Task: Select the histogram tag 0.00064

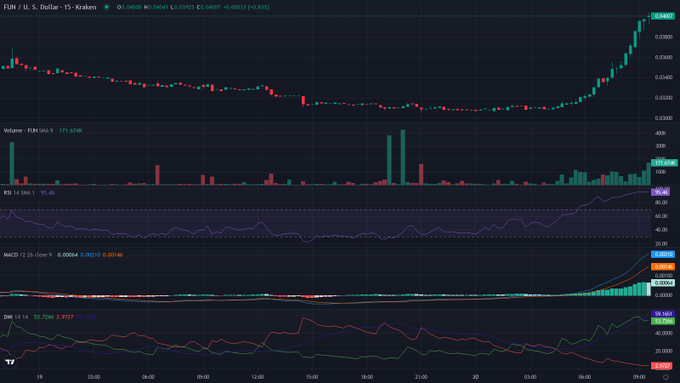Action: pyautogui.click(x=663, y=283)
